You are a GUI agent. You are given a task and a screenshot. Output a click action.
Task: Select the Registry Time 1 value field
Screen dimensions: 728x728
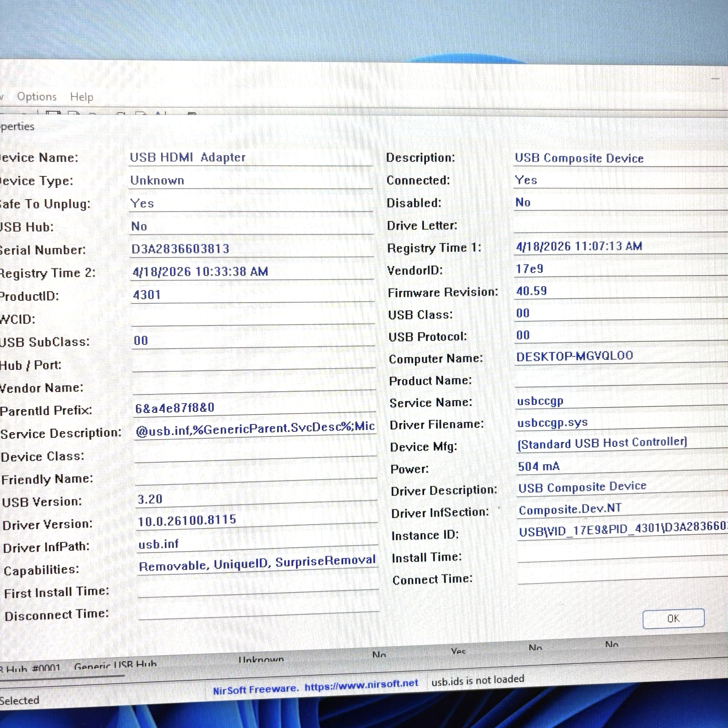click(x=622, y=247)
